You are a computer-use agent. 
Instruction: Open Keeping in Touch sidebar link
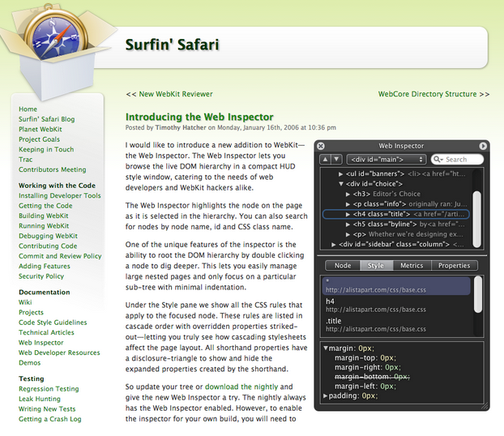[46, 149]
